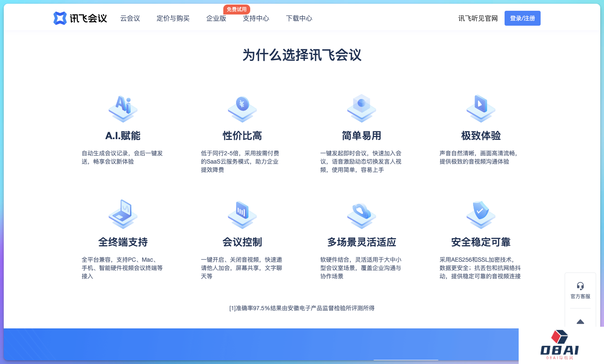Open the 支持中心 menu
This screenshot has width=604, height=364.
(x=256, y=18)
